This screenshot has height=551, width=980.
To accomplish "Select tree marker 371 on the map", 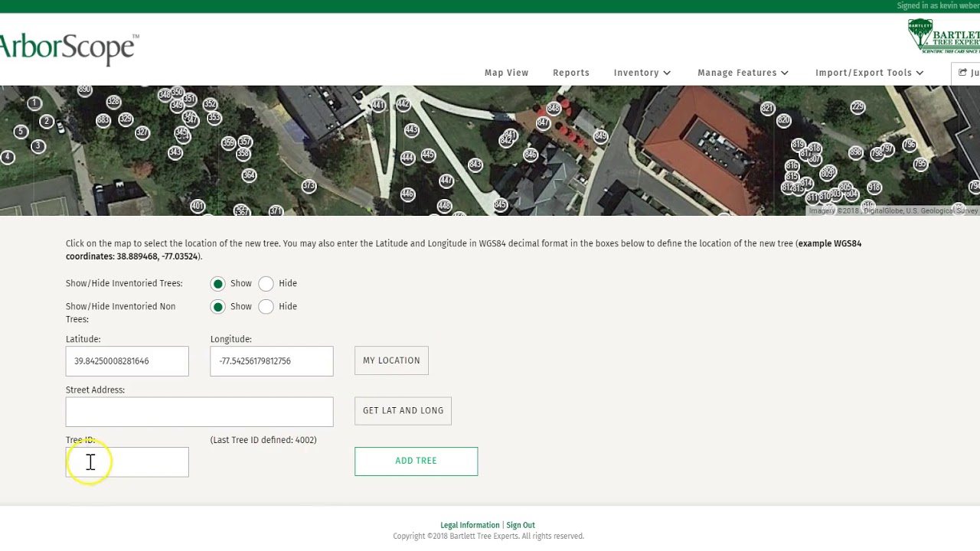I will 276,211.
